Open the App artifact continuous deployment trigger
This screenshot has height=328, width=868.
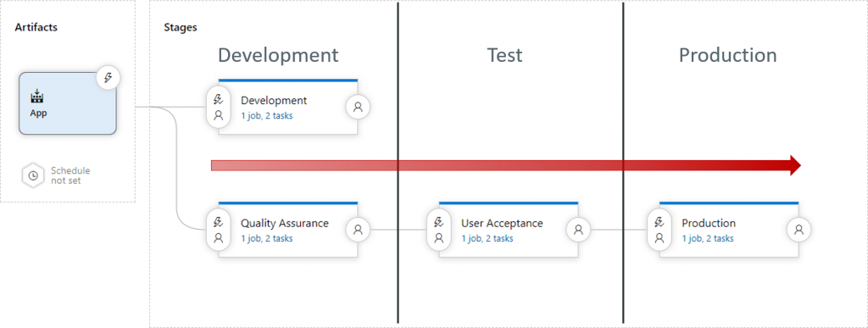click(x=108, y=78)
